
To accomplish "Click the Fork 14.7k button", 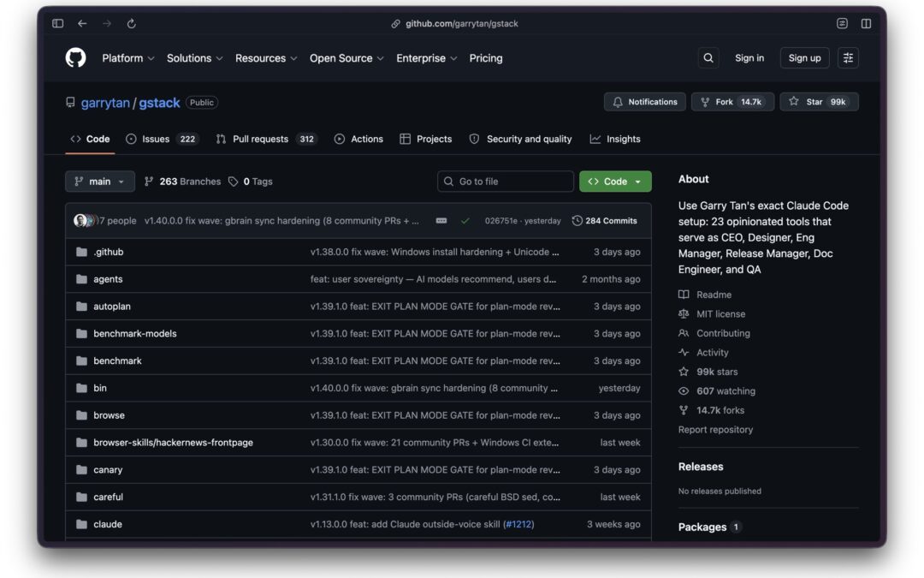I will (x=732, y=102).
